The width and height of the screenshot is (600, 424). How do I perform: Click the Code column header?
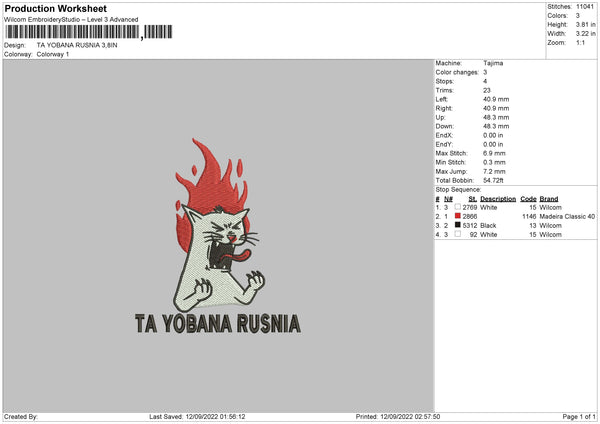[x=529, y=198]
